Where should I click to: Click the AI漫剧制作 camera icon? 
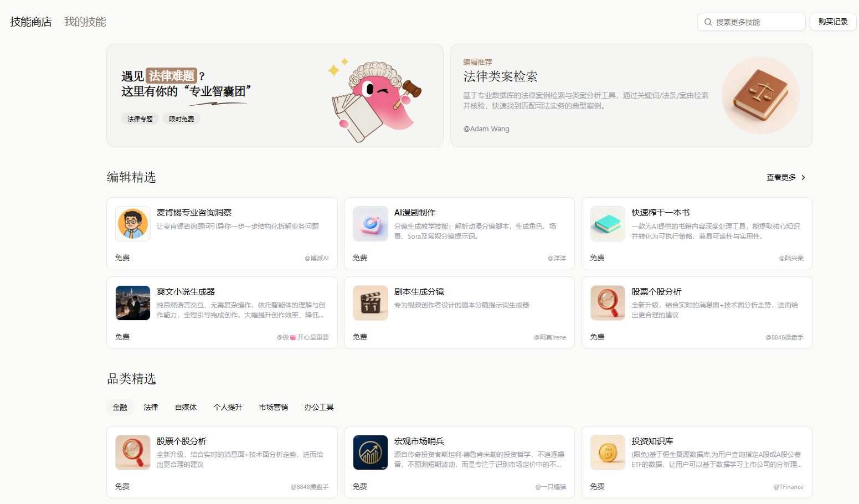pos(370,224)
